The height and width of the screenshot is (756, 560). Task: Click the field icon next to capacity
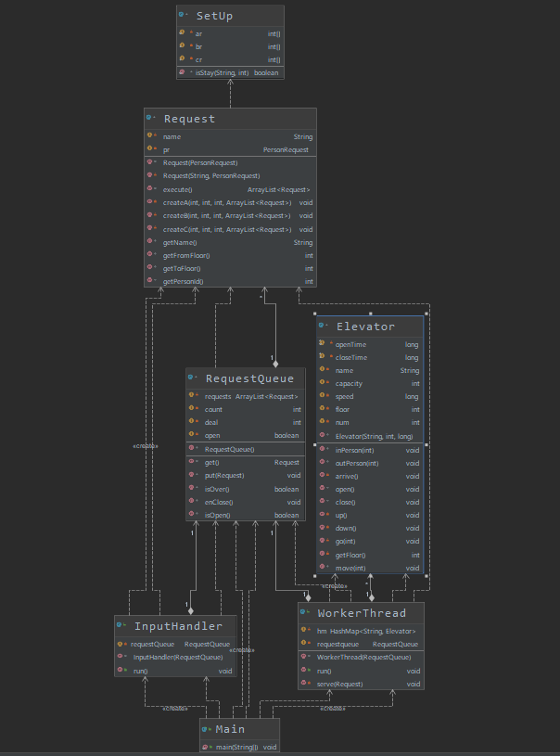(x=323, y=383)
